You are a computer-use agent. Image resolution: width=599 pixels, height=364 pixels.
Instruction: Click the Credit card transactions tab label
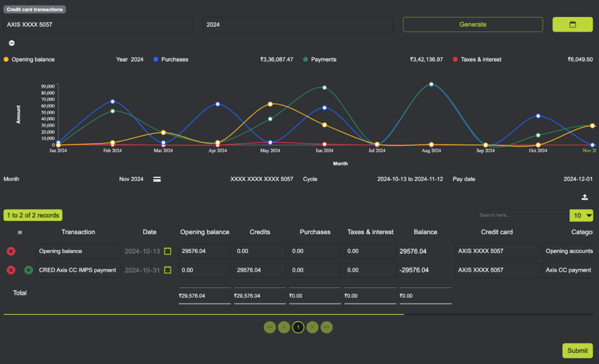tap(35, 9)
